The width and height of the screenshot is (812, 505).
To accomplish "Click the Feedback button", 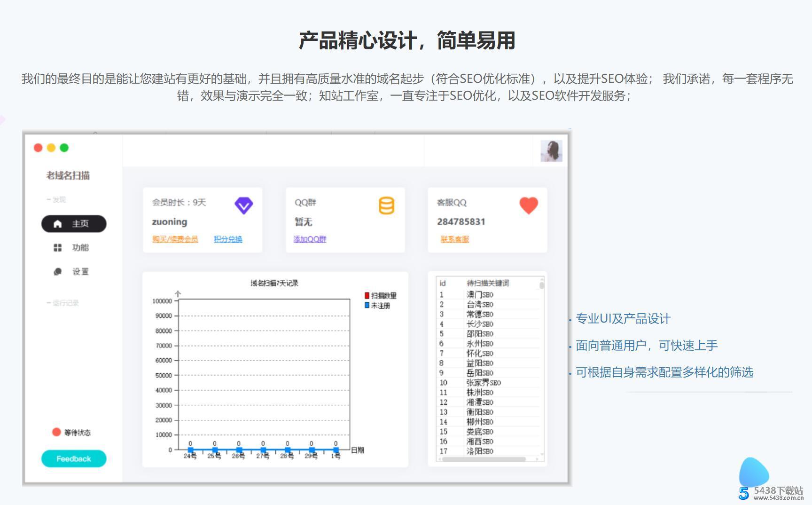I will tap(73, 458).
